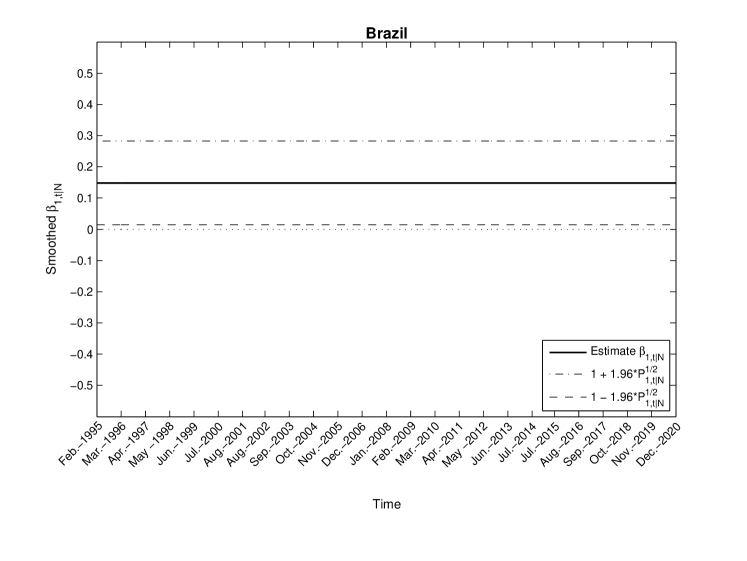
Task: Select the '1 + 1.96*P' legend entry
Action: 607,375
